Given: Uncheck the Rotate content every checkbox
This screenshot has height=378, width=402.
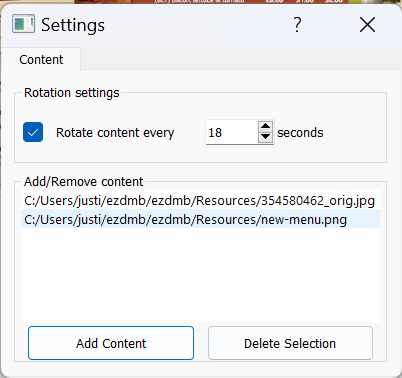Looking at the screenshot, I should (33, 132).
